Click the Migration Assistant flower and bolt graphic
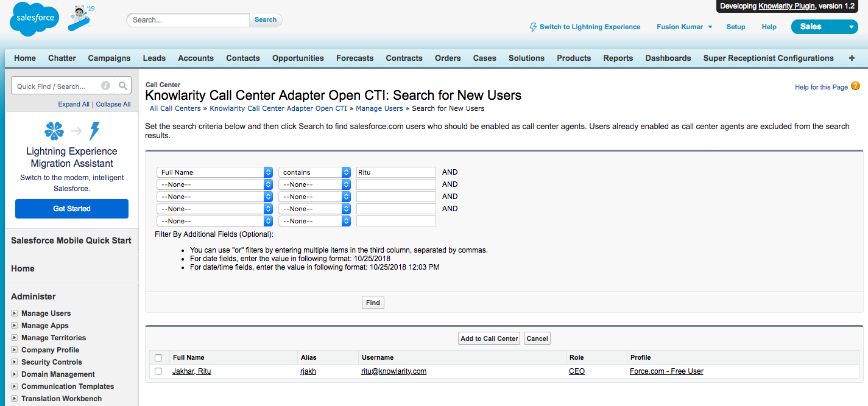 coord(72,131)
